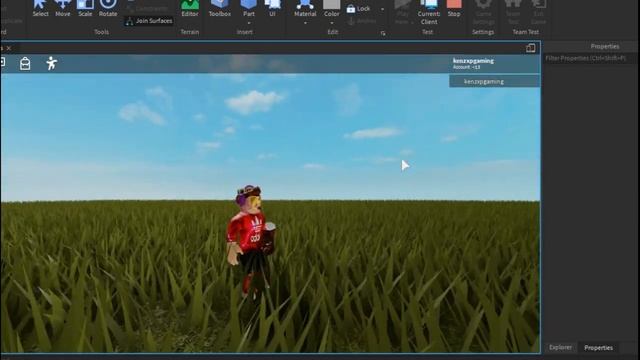Select kenzxpgaming in the player list
The image size is (640, 360).
[x=494, y=82]
